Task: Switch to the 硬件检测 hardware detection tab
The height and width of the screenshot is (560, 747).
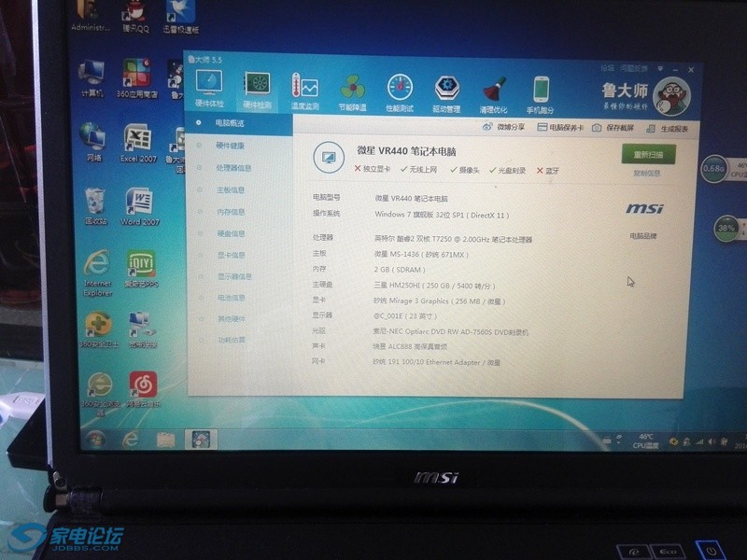Action: tap(256, 90)
